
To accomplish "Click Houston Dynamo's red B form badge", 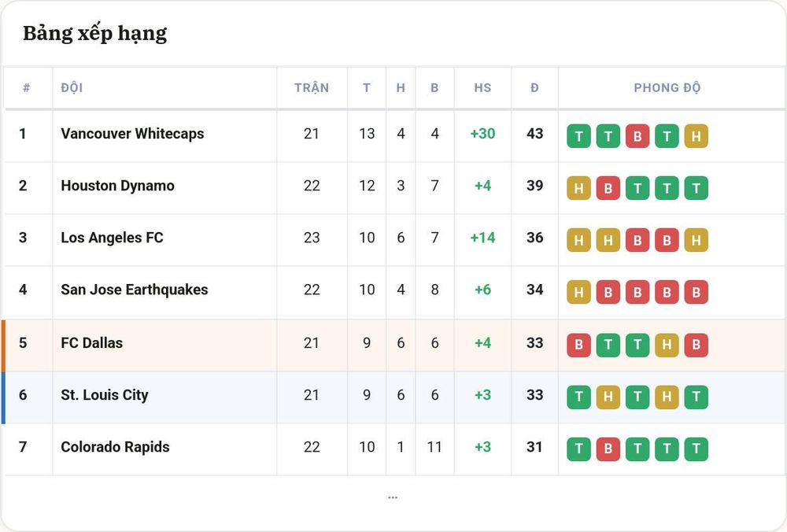I will (x=608, y=188).
